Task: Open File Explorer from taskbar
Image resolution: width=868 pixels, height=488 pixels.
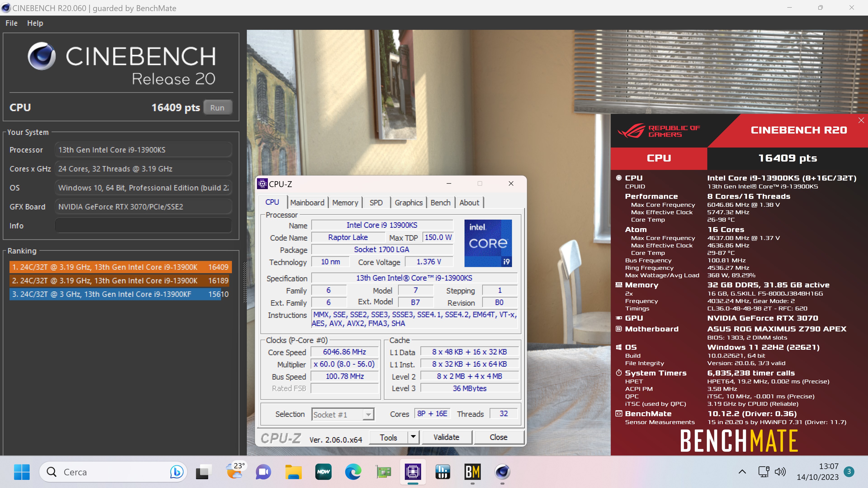Action: tap(293, 472)
